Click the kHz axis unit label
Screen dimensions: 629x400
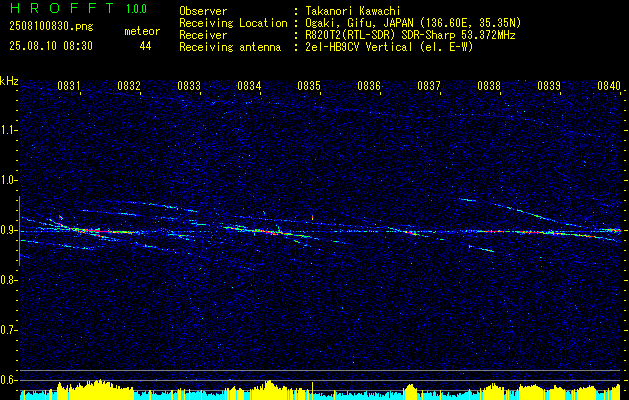point(10,81)
